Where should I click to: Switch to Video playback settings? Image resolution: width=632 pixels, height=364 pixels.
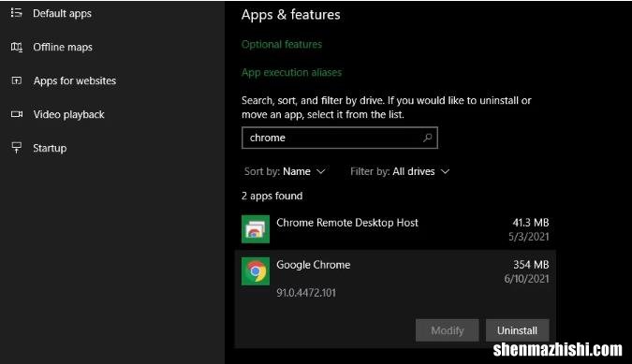(x=68, y=114)
